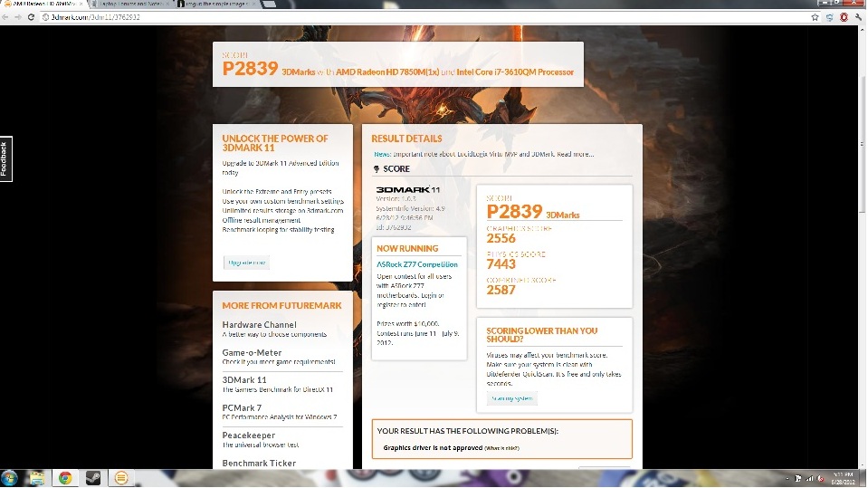
Task: Click the SCORE section icon in Result Details
Action: 377,169
